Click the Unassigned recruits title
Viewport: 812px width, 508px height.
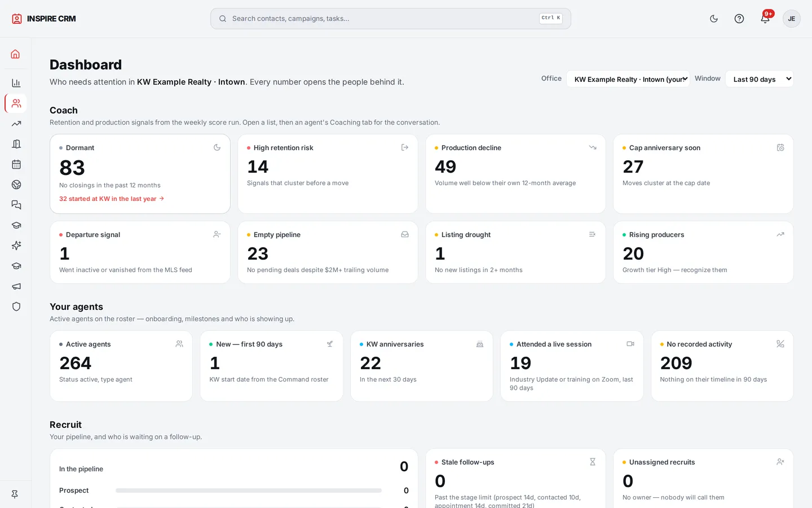[x=662, y=462]
